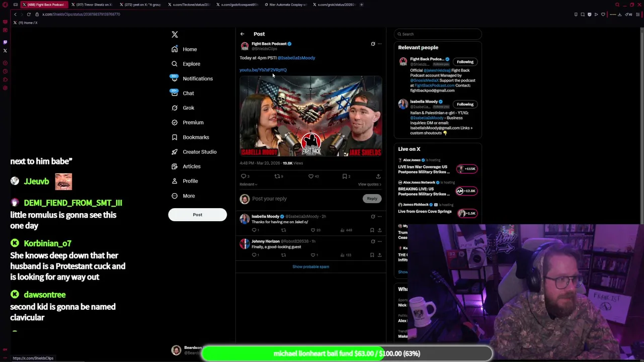The image size is (644, 362).
Task: Click View quotes link
Action: coord(370,185)
